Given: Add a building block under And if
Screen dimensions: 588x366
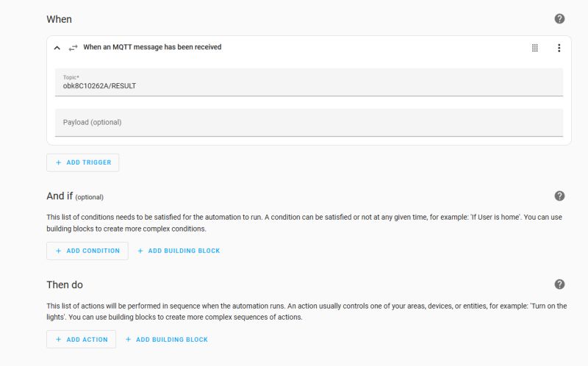Looking at the screenshot, I should point(179,251).
